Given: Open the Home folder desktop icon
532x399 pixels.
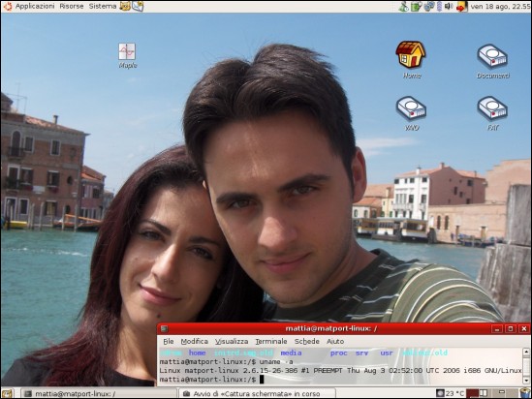Looking at the screenshot, I should [x=411, y=60].
